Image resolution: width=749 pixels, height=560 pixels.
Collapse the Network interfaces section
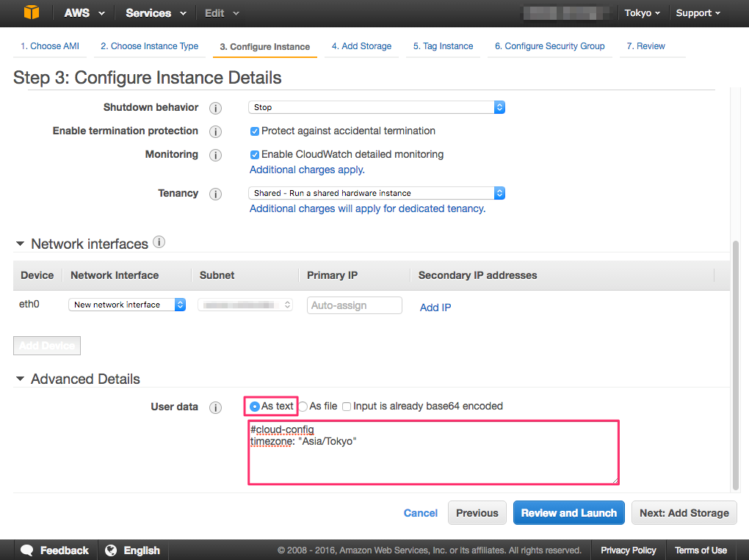[x=20, y=244]
